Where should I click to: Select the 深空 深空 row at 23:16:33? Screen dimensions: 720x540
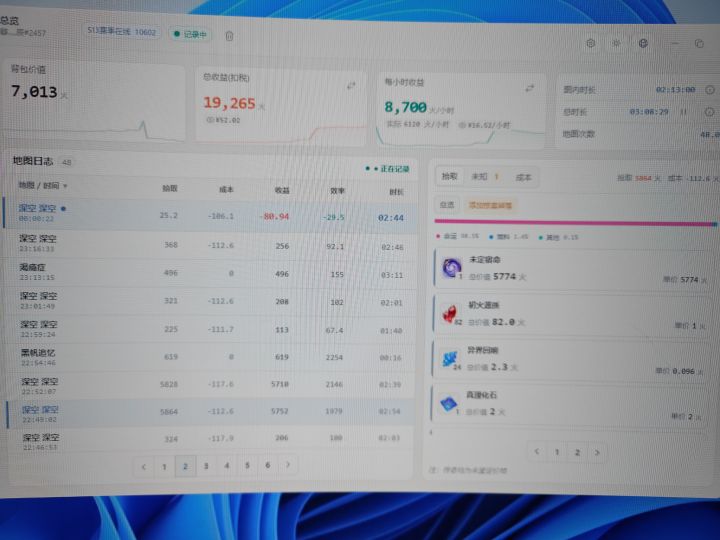click(209, 244)
